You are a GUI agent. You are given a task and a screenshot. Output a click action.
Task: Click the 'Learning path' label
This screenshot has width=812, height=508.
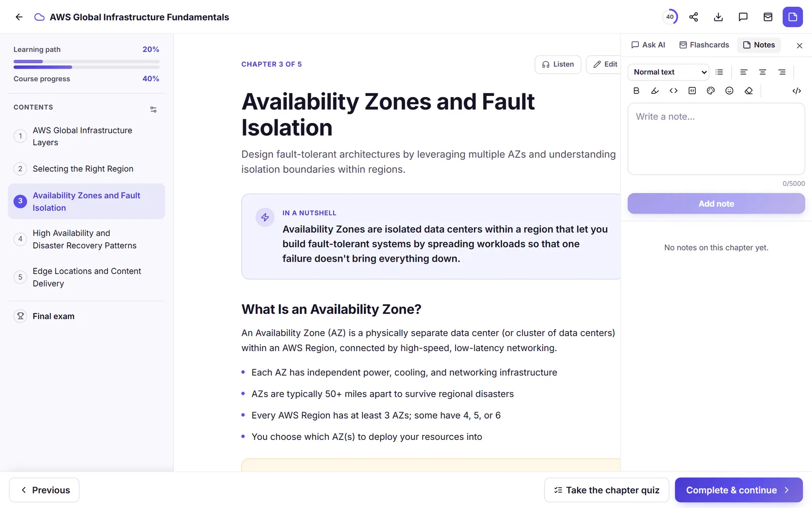pyautogui.click(x=37, y=49)
